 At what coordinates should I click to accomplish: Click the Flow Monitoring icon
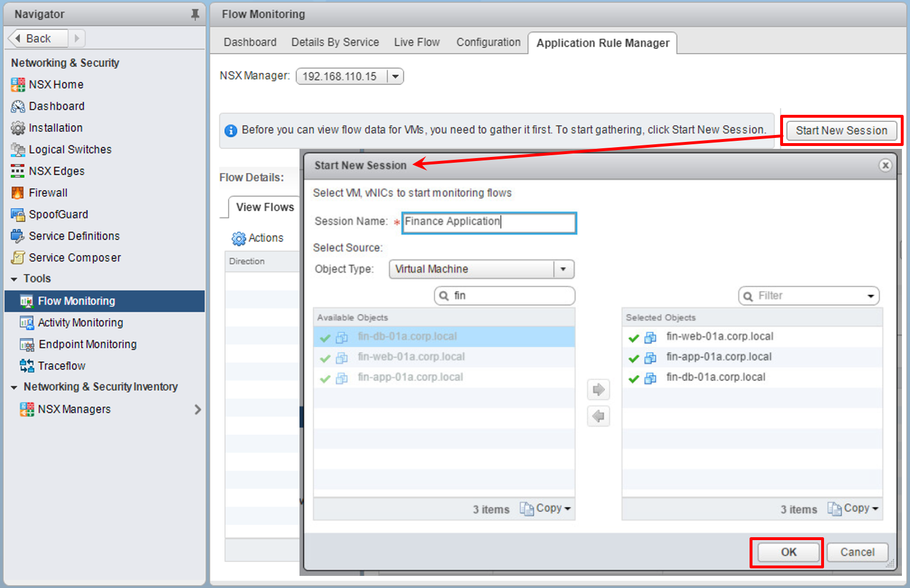pos(27,301)
